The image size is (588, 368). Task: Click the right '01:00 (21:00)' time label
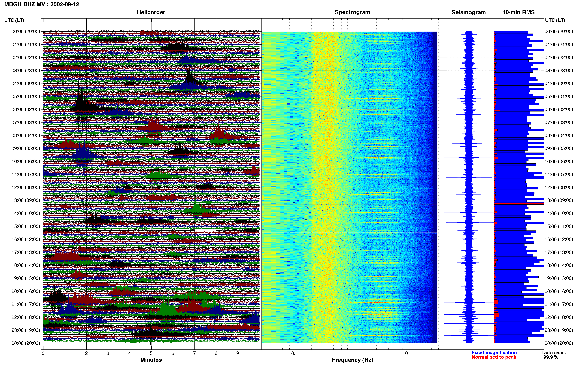pos(559,45)
